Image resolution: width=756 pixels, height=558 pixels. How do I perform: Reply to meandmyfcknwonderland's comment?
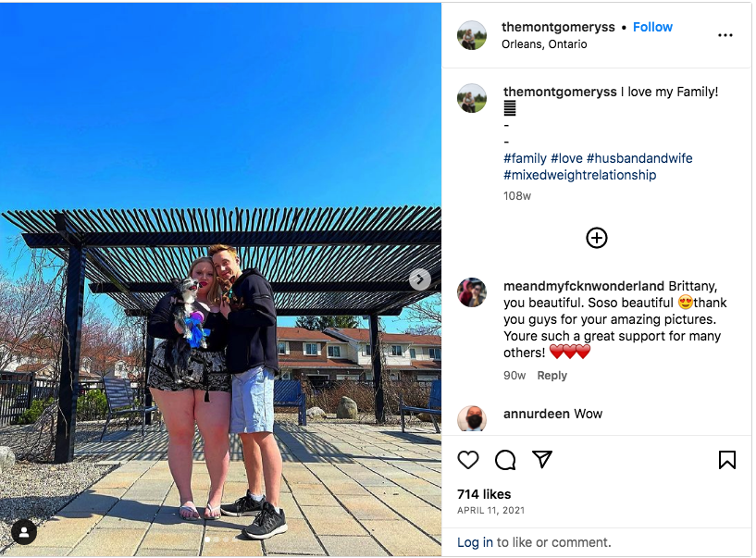coord(552,375)
